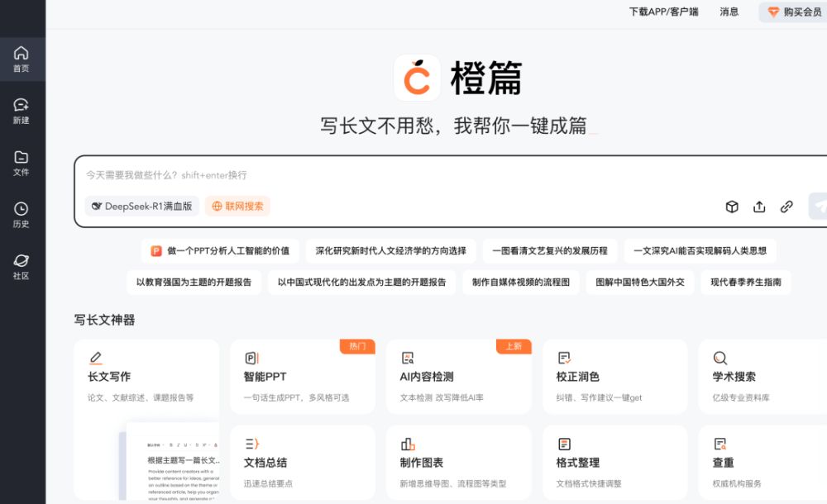Select suggestion 图解中国特色大国外交
The image size is (827, 504).
[x=640, y=282]
